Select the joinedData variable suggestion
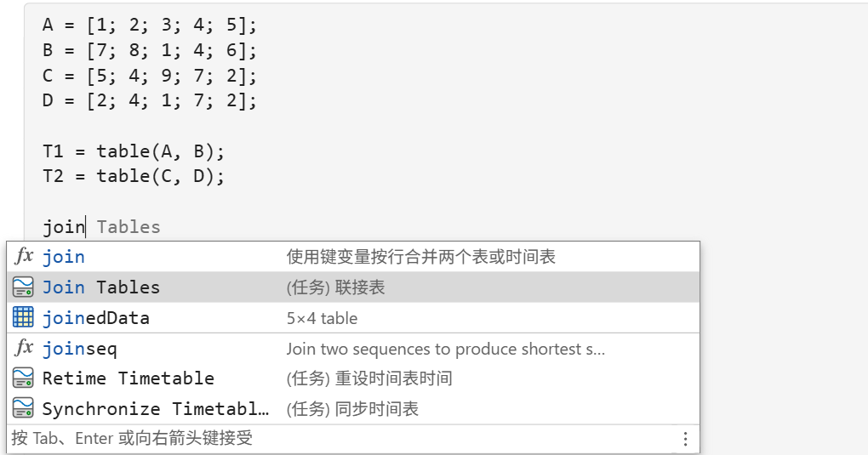 [353, 318]
